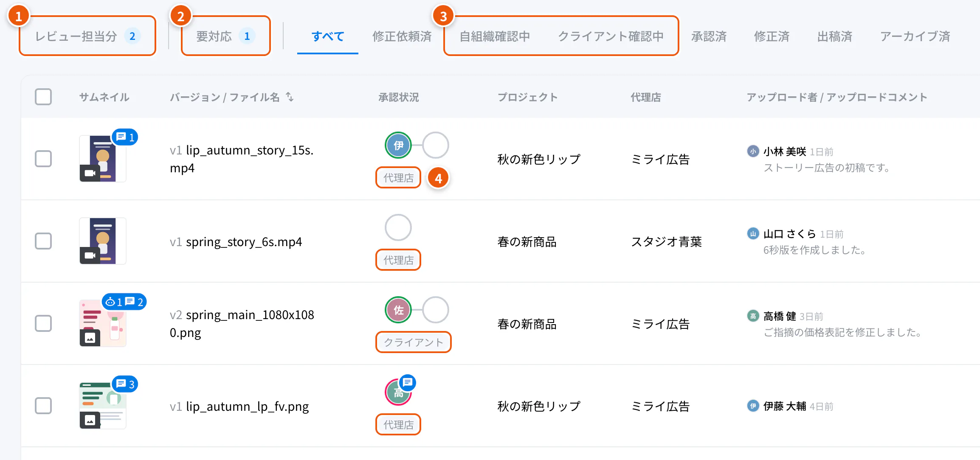Check the box for lip_autumn_story_15s.mp4
980x460 pixels.
tap(43, 159)
